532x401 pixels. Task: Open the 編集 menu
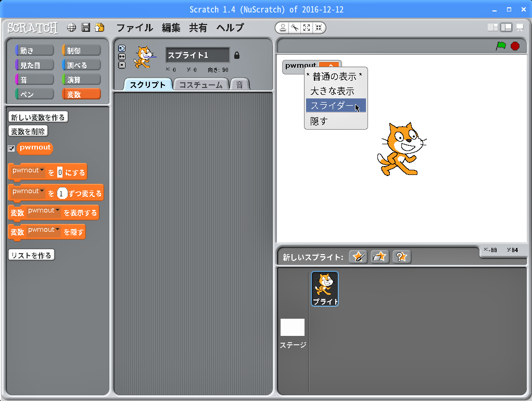(171, 28)
